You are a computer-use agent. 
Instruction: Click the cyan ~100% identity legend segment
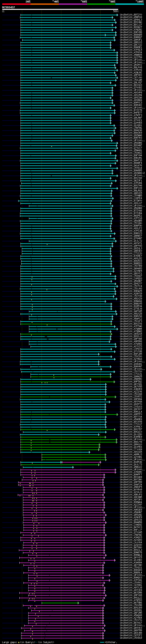coord(130,4)
